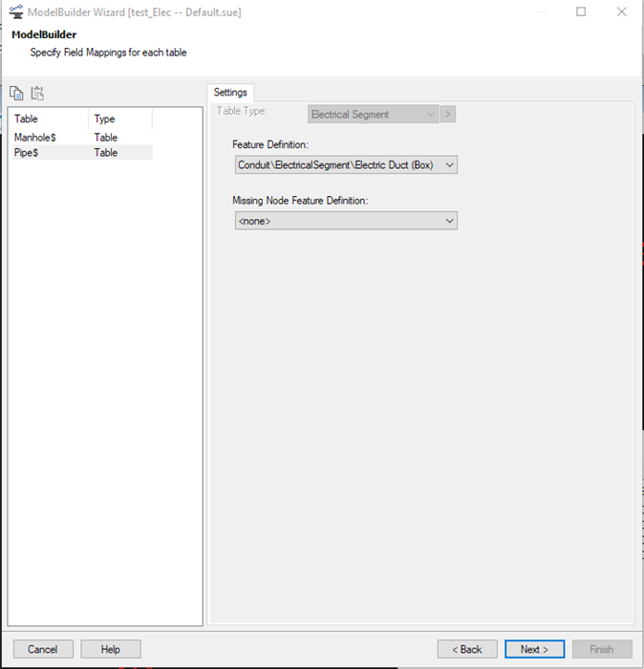Click the Paste settings icon
The height and width of the screenshot is (669, 644).
point(37,93)
